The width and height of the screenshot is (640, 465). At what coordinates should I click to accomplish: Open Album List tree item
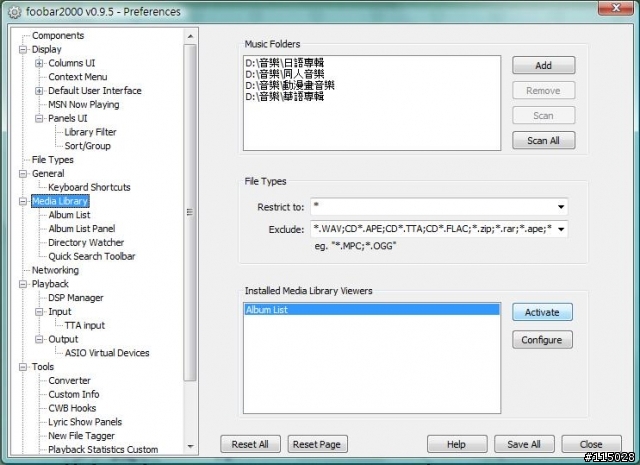(69, 215)
